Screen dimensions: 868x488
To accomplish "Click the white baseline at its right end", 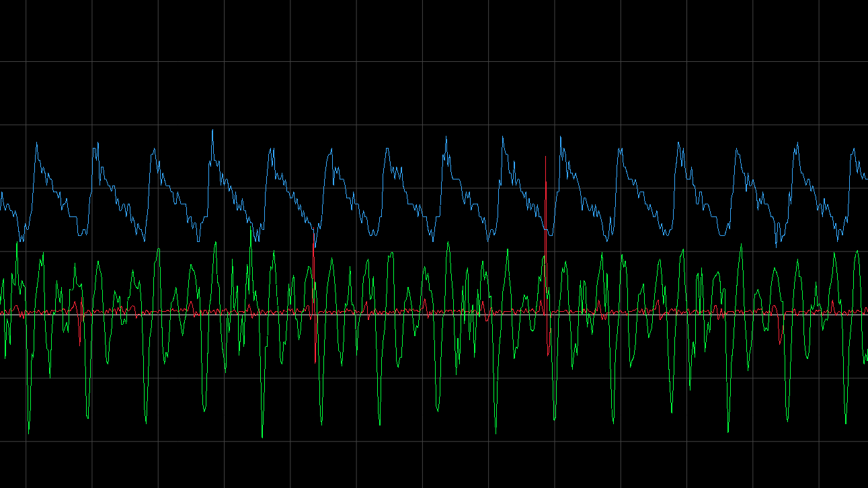I will point(865,313).
